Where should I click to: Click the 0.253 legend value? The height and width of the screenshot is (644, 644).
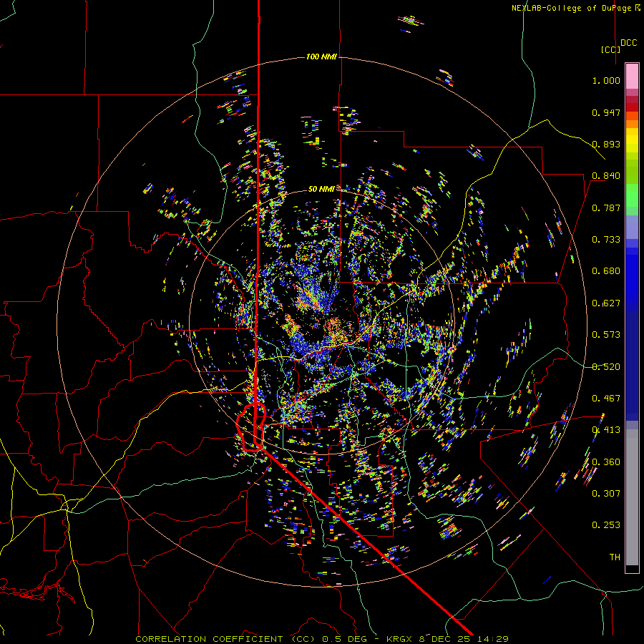606,525
